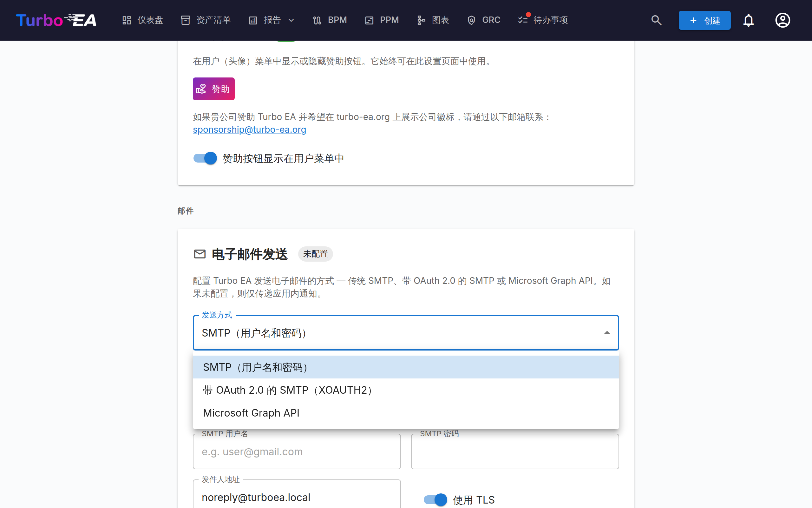Toggle 赞助按钮显示在用户菜单中 switch
Viewport: 812px width, 508px height.
[x=205, y=158]
